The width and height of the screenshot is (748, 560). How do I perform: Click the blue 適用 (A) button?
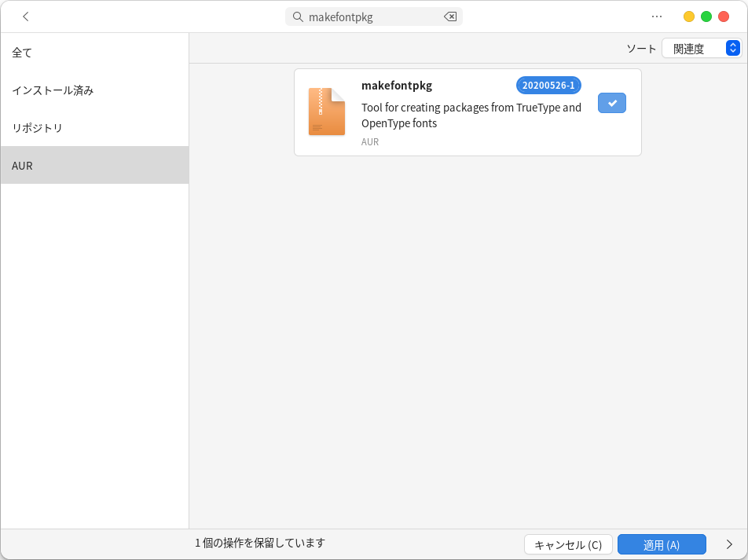[662, 544]
